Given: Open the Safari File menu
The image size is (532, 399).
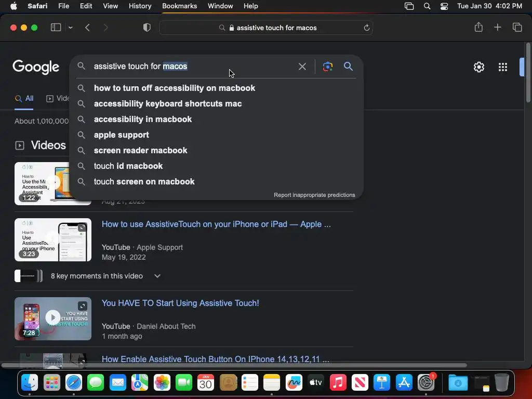Looking at the screenshot, I should (x=63, y=6).
